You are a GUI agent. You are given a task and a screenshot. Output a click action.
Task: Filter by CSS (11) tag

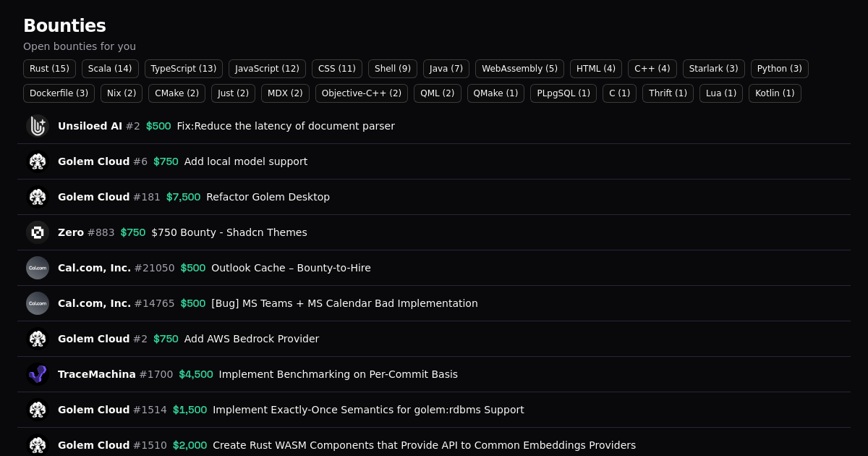[x=337, y=69]
